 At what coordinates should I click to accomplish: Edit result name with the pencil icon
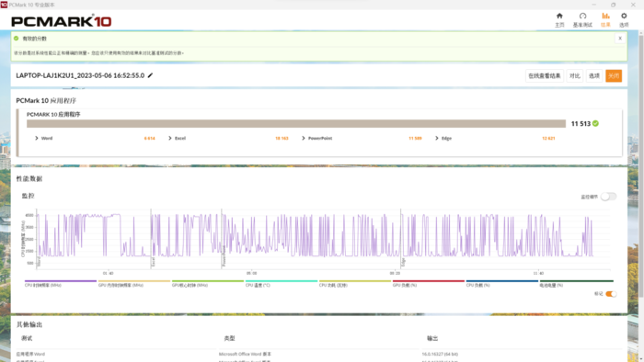click(x=150, y=75)
